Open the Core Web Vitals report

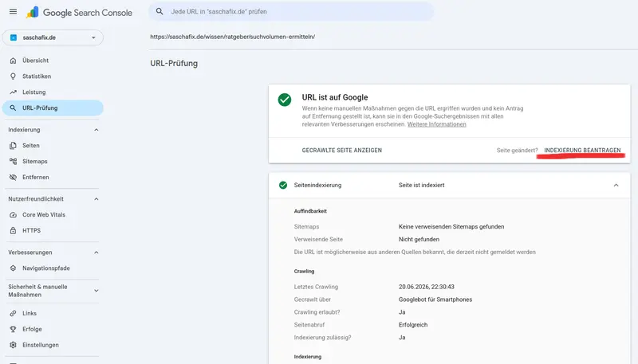[53, 215]
